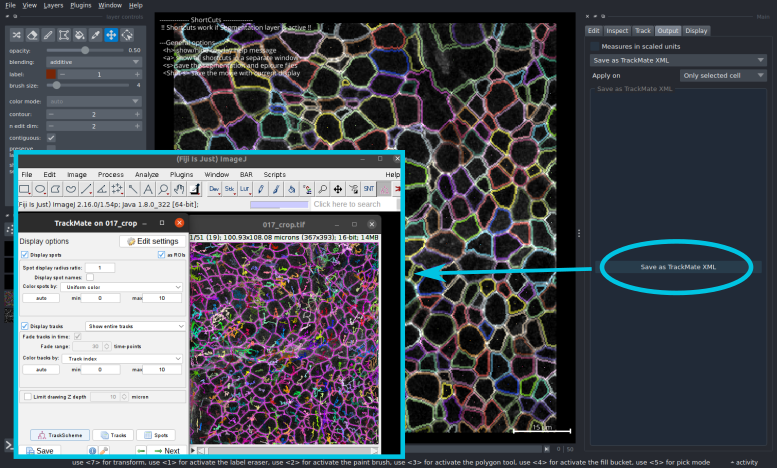
Task: Click the Save as TrackMate XML button
Action: [x=678, y=267]
